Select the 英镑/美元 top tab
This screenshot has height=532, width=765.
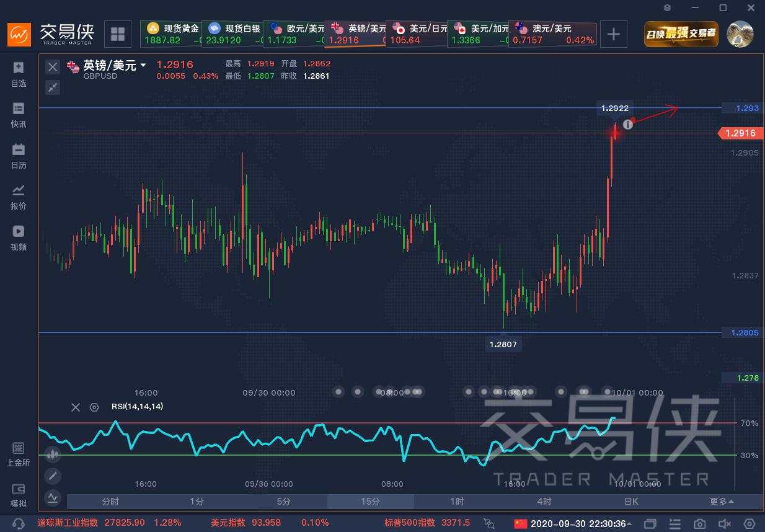coord(355,34)
